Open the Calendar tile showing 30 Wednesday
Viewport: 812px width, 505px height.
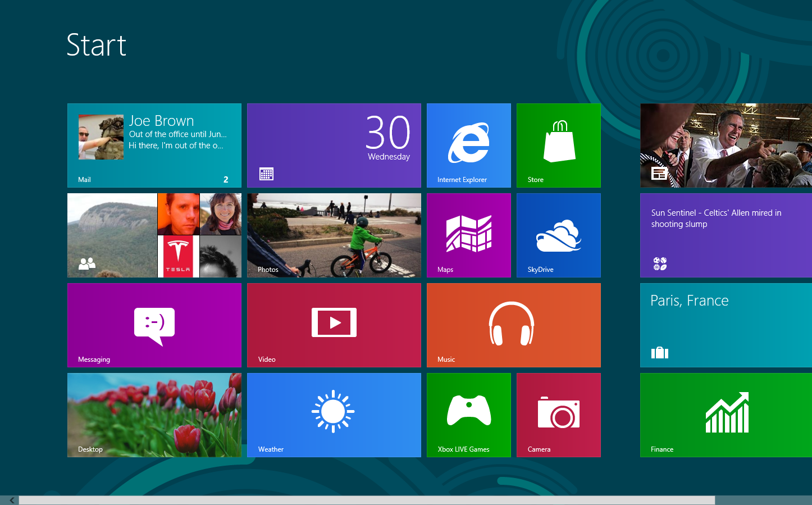(x=334, y=145)
